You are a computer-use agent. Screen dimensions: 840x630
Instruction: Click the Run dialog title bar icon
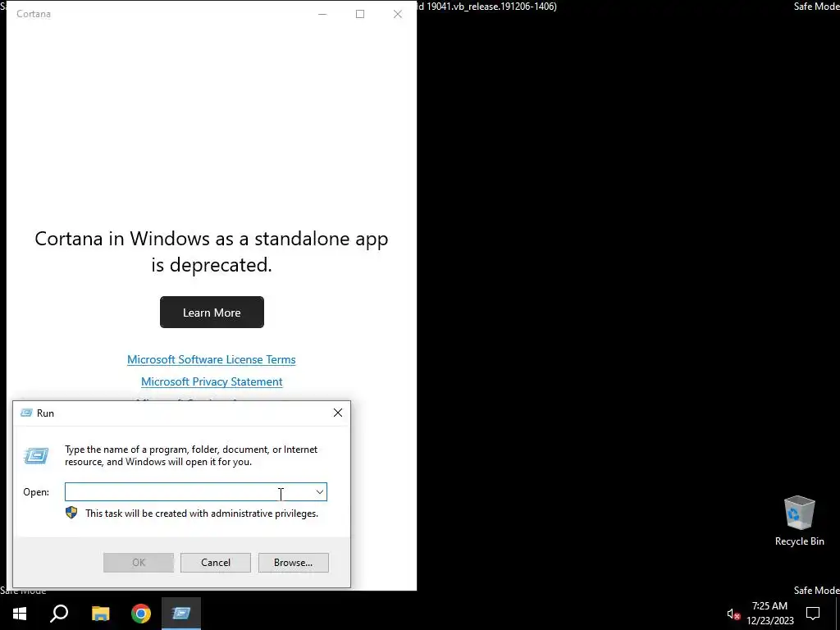point(26,413)
